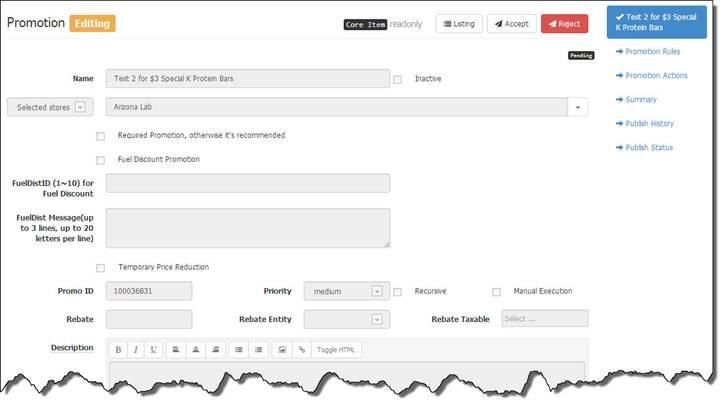Apply italic formatting in Description editor
Screen dimensions: 723x415
coord(135,350)
